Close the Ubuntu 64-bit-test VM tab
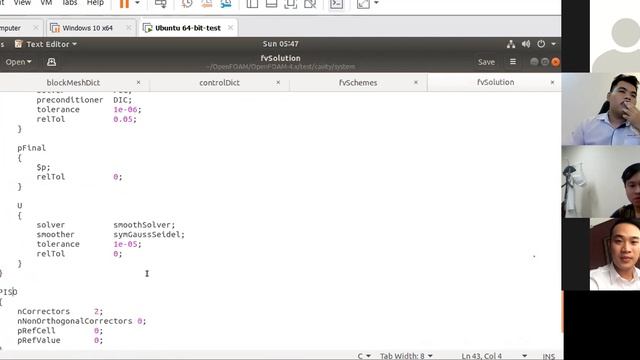The height and width of the screenshot is (360, 640). point(230,28)
